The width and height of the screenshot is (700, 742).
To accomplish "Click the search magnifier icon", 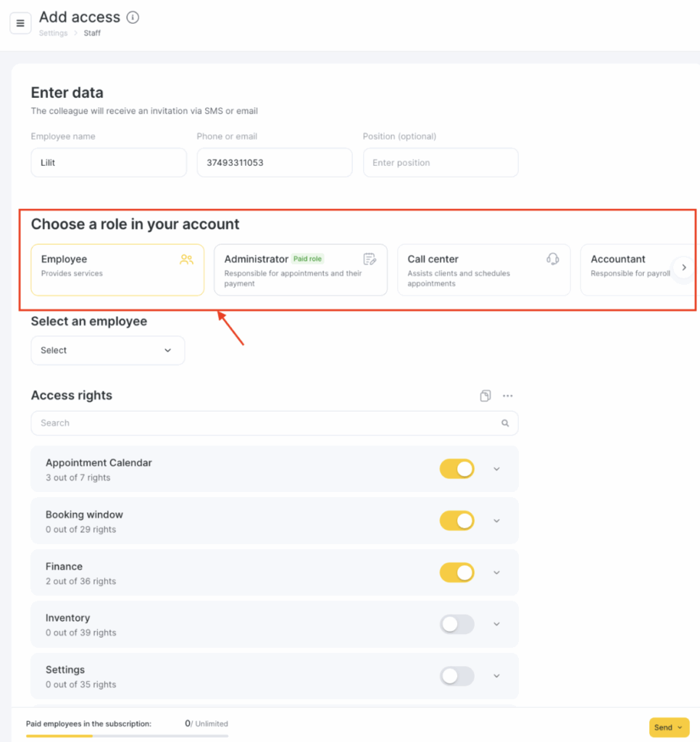I will tap(505, 423).
